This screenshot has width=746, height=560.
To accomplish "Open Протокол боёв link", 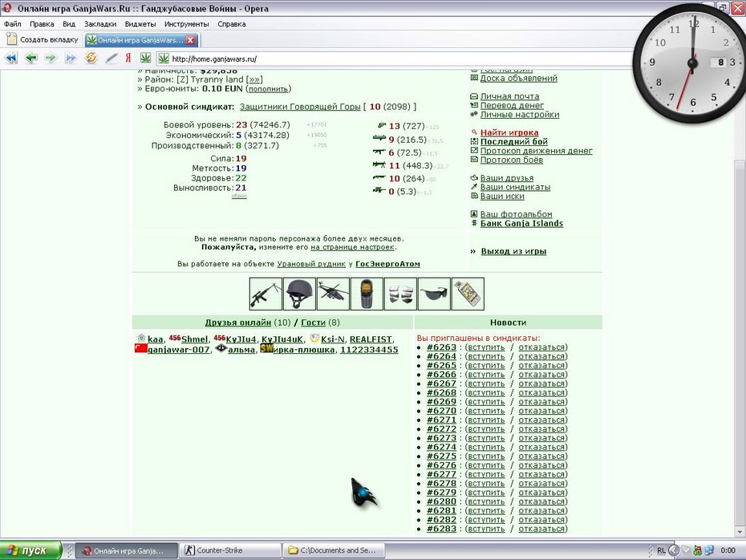I will 512,160.
